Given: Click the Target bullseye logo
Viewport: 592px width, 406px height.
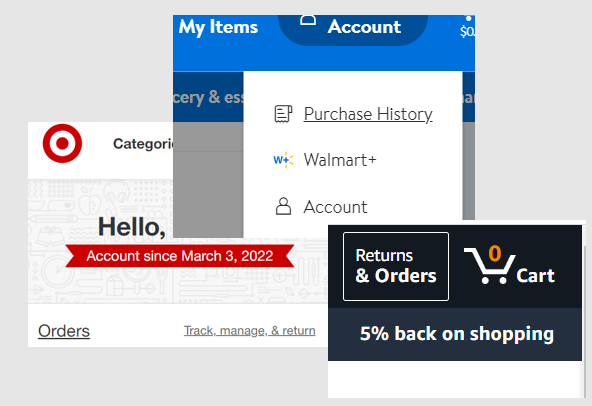Looking at the screenshot, I should (62, 144).
